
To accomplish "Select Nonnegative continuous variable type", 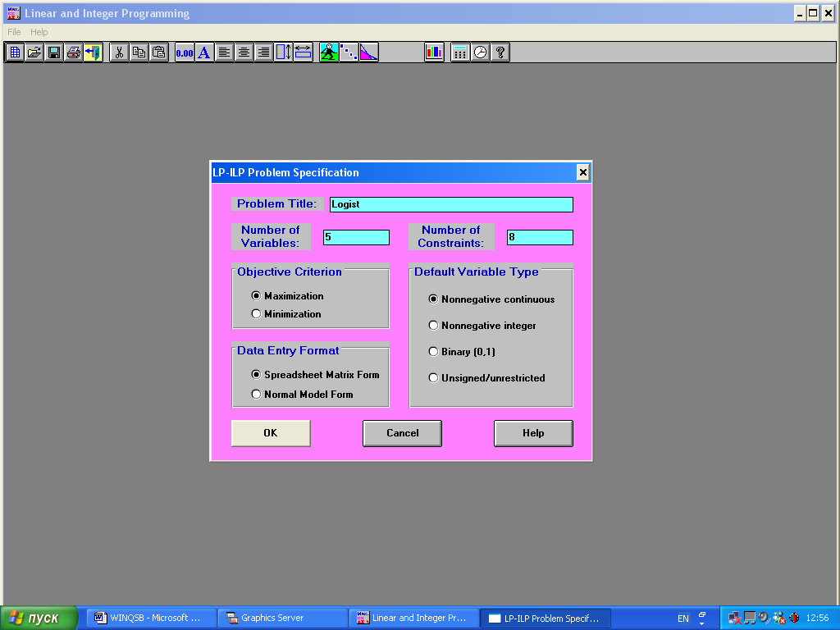I will pyautogui.click(x=491, y=299).
